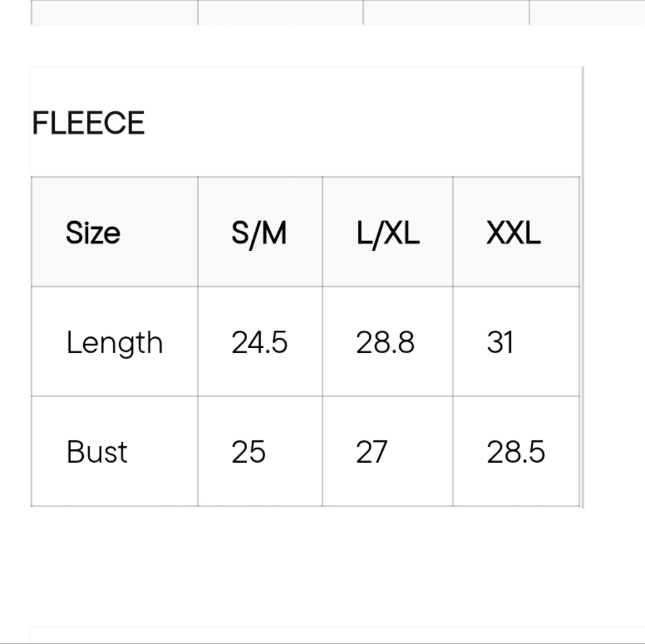Click the FLEECE table heading
This screenshot has width=645, height=644.
[x=88, y=123]
